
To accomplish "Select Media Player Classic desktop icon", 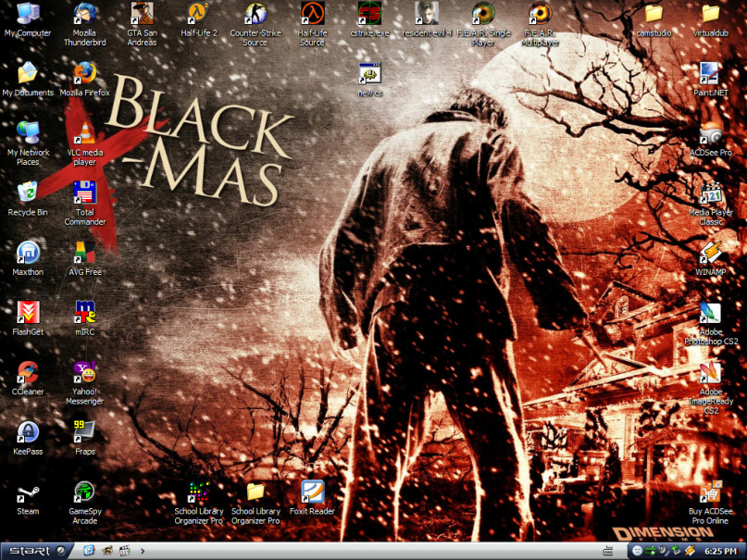I will [x=711, y=204].
